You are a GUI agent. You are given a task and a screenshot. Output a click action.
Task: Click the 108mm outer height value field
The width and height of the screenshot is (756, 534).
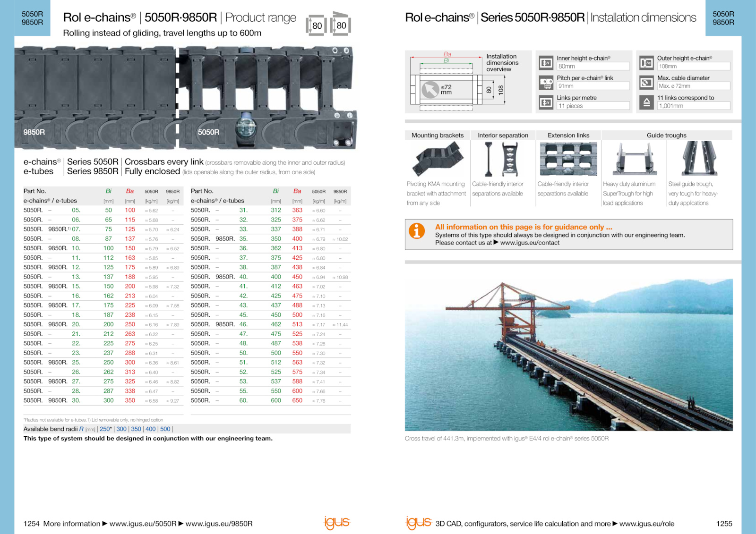pyautogui.click(x=694, y=67)
